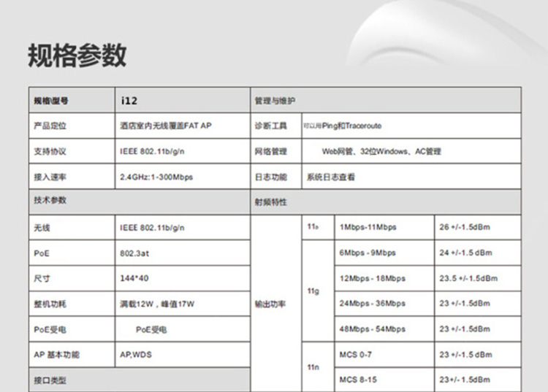Click the 规格参数 page heading

coord(77,55)
